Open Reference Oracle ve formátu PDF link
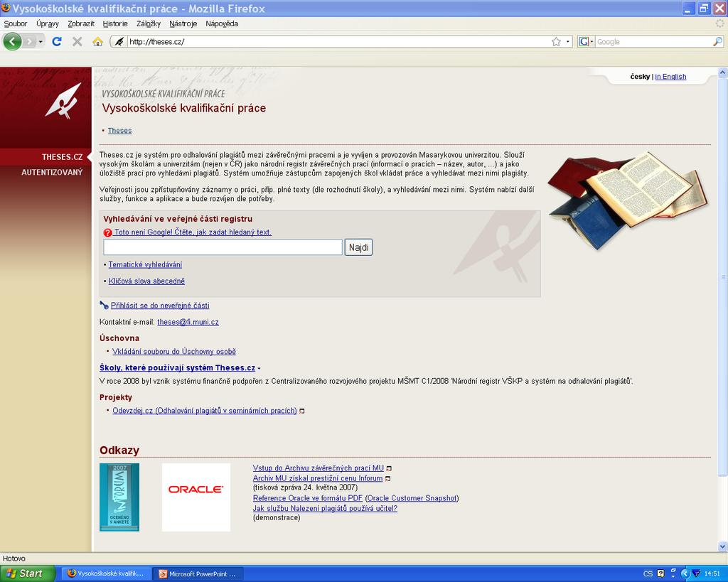 pos(308,498)
